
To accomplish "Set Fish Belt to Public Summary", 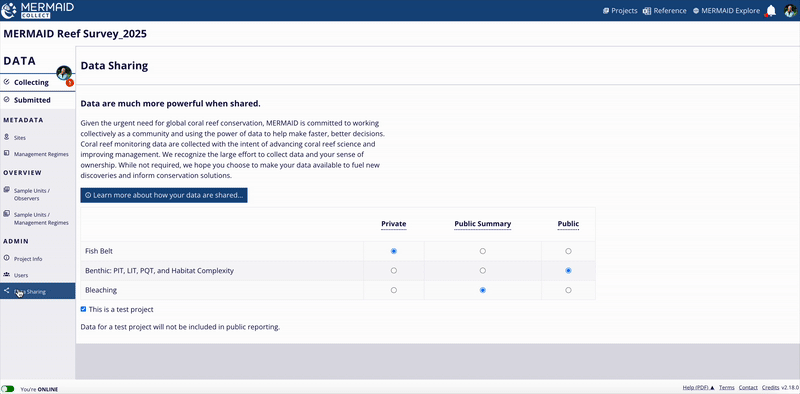I will pos(483,251).
